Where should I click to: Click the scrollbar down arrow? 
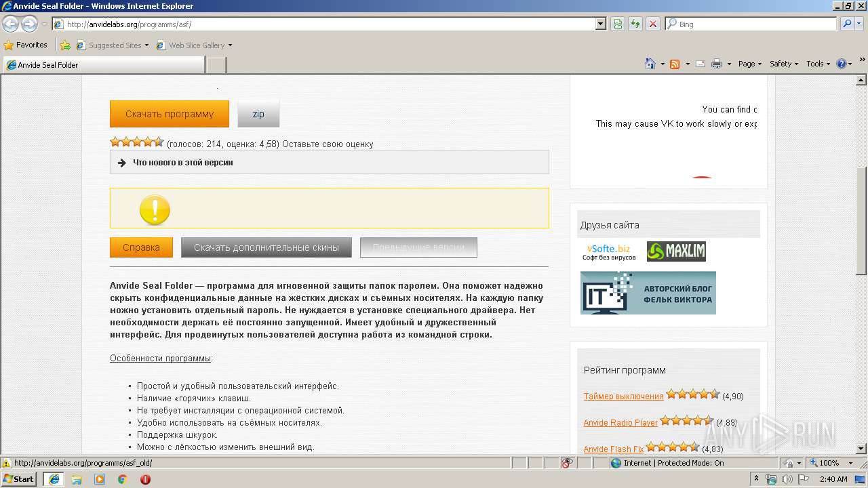click(862, 449)
